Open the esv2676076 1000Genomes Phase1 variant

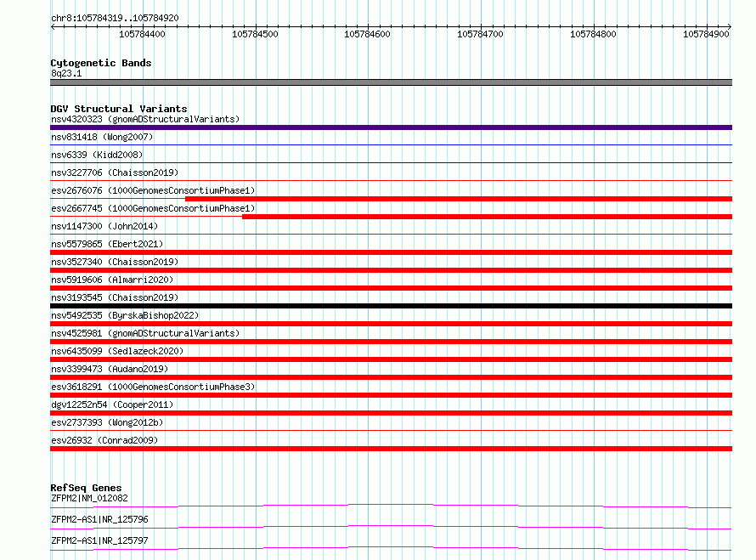tap(153, 190)
